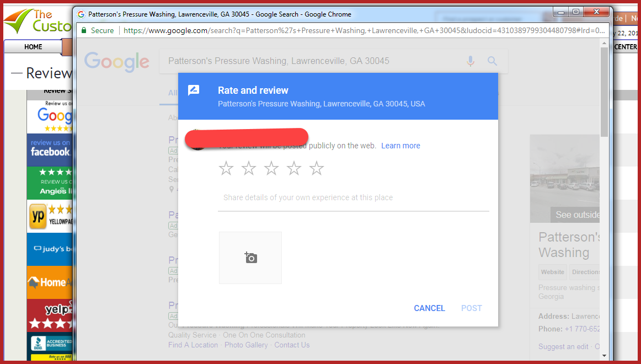Open the Contact Us link
The width and height of the screenshot is (641, 364).
[292, 345]
